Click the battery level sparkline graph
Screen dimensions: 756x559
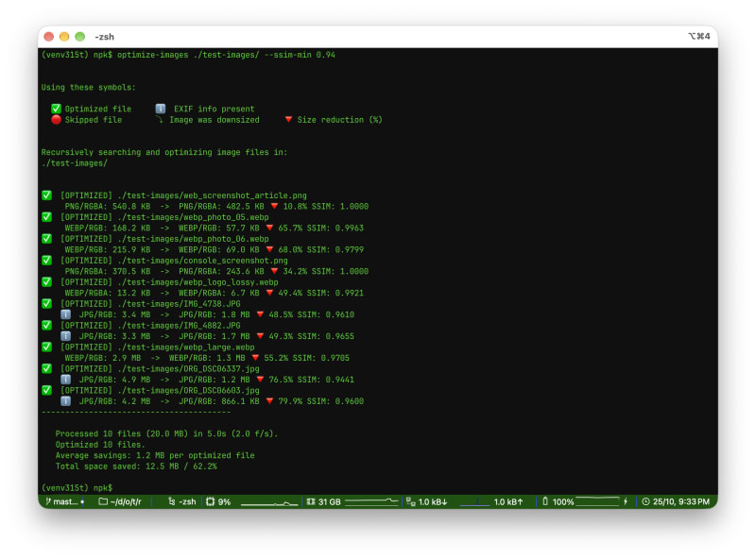point(597,501)
